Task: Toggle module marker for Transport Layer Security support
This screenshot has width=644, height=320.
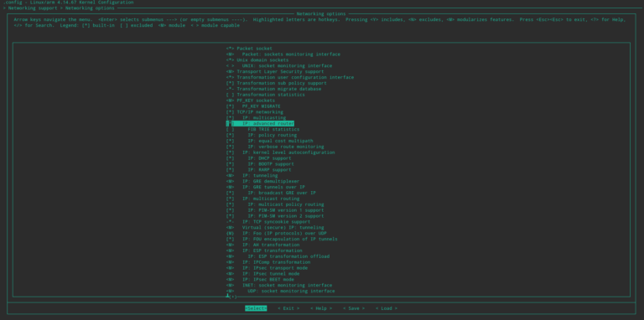Action: pos(230,71)
